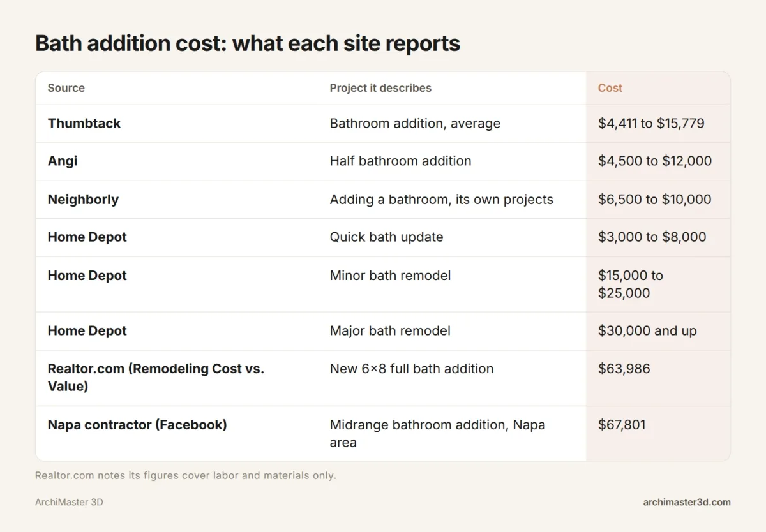This screenshot has width=766, height=532.
Task: Click the '$30,000 and up' cost
Action: click(x=647, y=330)
